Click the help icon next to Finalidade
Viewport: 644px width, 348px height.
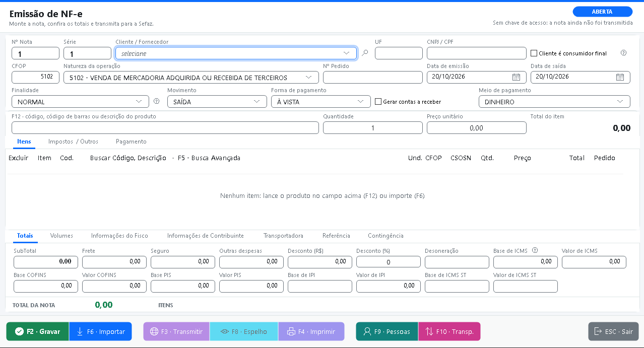coord(156,101)
